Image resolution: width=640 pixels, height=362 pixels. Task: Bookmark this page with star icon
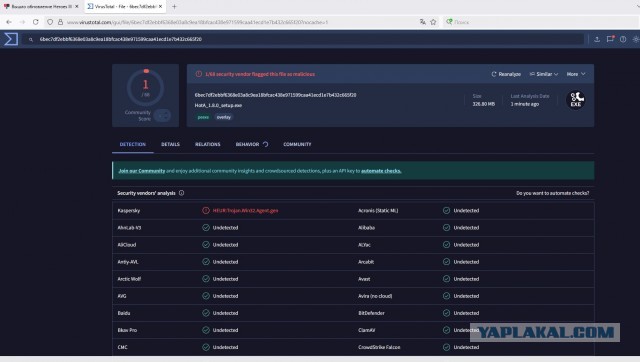pos(433,22)
